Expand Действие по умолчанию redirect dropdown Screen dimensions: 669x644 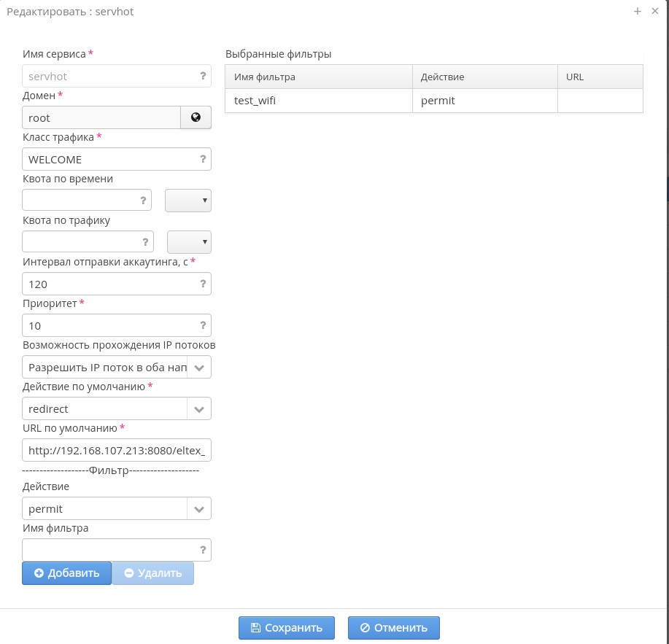199,408
